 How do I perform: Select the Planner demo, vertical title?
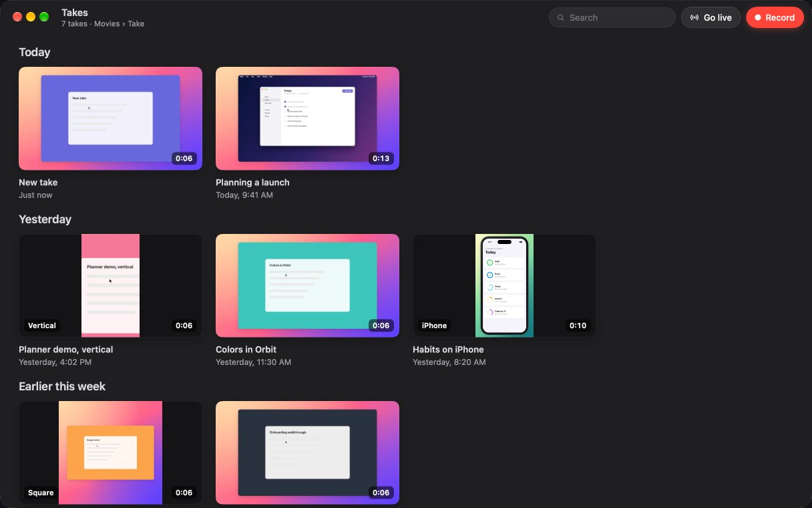[x=65, y=350]
